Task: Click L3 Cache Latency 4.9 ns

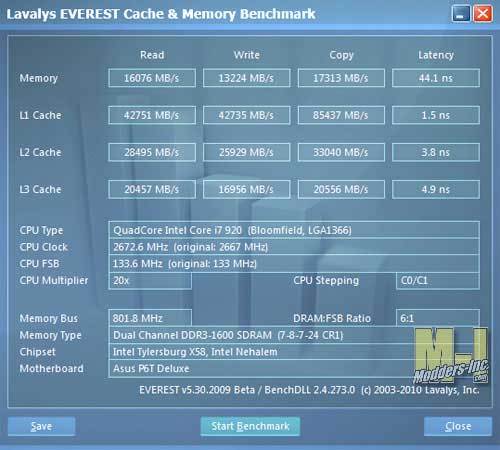Action: pos(436,189)
